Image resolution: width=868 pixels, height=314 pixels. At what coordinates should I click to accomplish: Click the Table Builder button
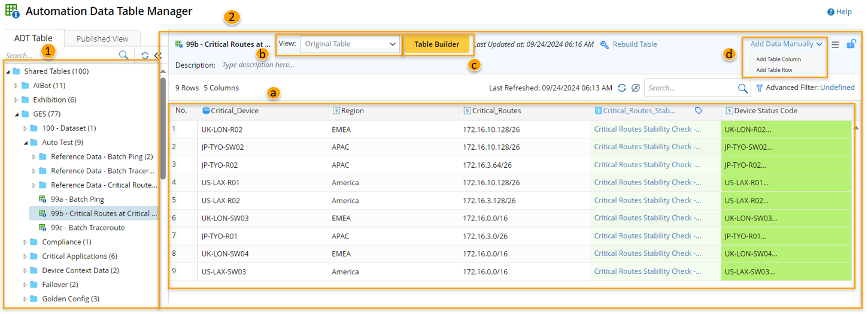coord(437,44)
